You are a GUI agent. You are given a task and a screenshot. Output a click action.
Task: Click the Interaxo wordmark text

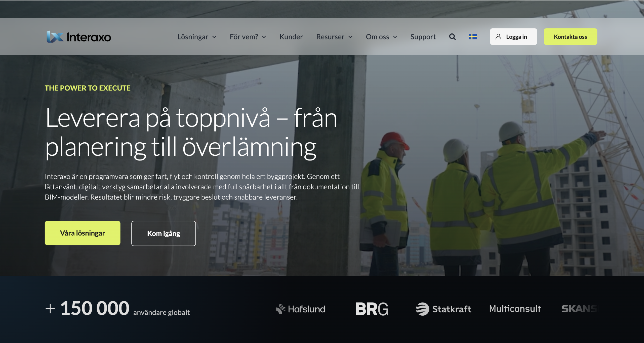pyautogui.click(x=89, y=37)
